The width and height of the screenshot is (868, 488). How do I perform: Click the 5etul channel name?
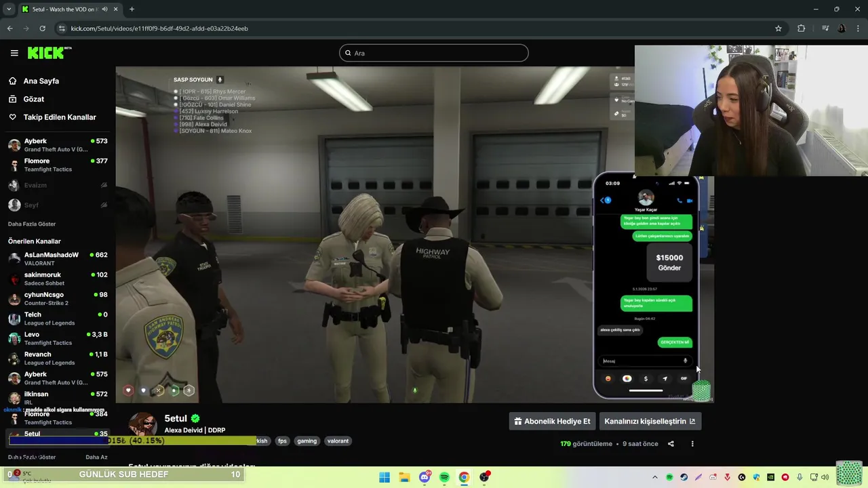coord(176,418)
